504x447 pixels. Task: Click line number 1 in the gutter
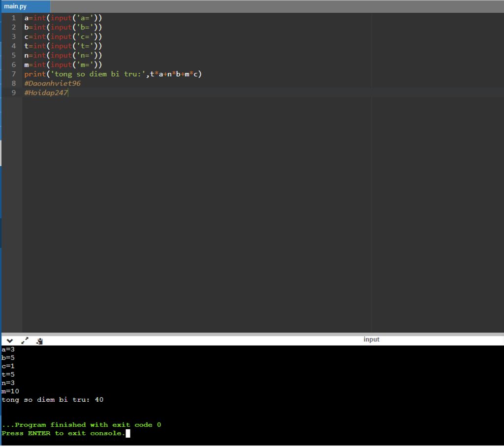coord(13,18)
